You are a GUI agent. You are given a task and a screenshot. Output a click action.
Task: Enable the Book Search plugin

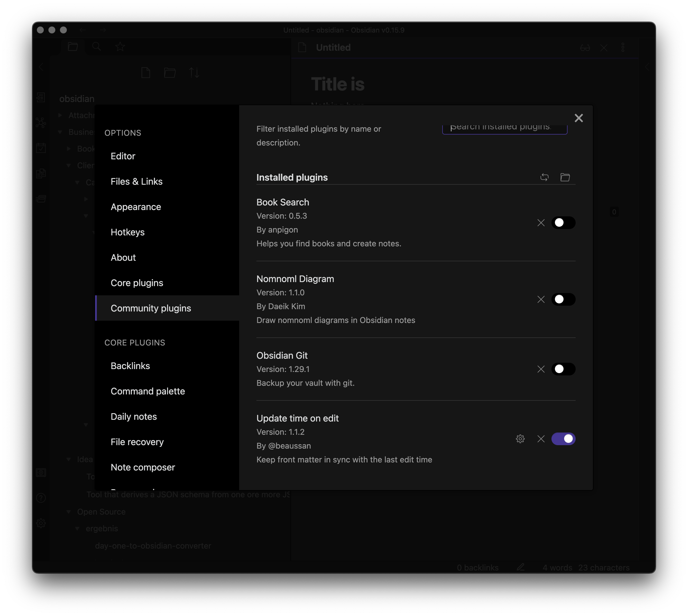(563, 223)
